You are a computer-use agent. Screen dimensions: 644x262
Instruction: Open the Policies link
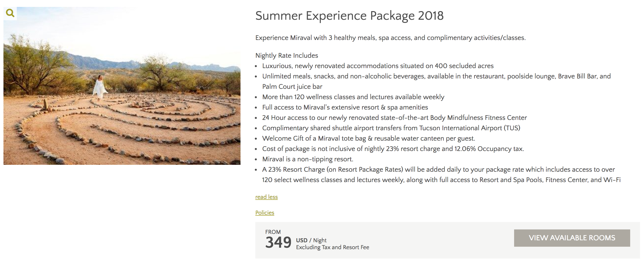click(264, 213)
